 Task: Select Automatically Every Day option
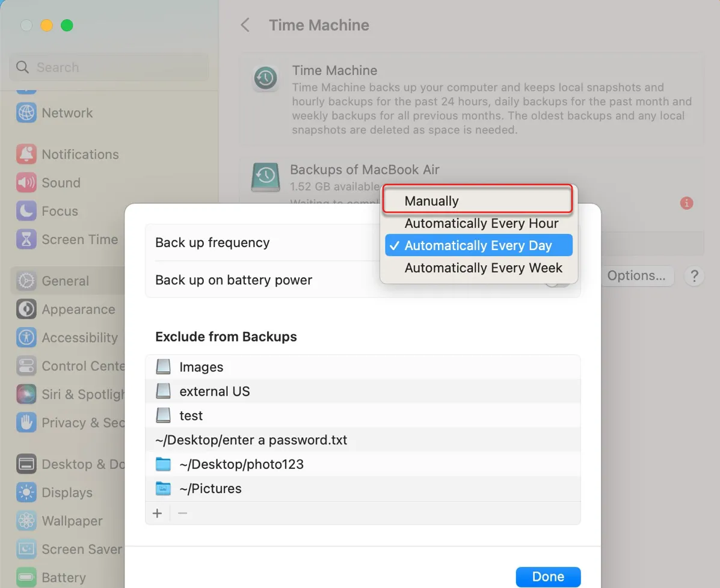click(478, 245)
